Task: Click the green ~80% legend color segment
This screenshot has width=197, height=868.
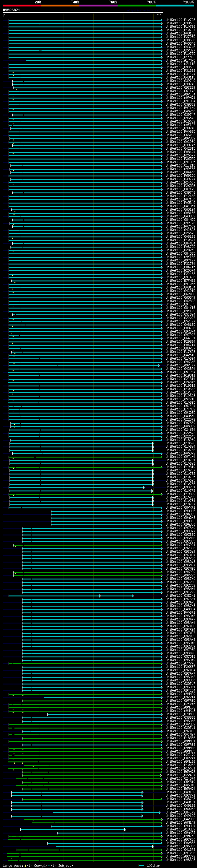Action: pyautogui.click(x=137, y=6)
